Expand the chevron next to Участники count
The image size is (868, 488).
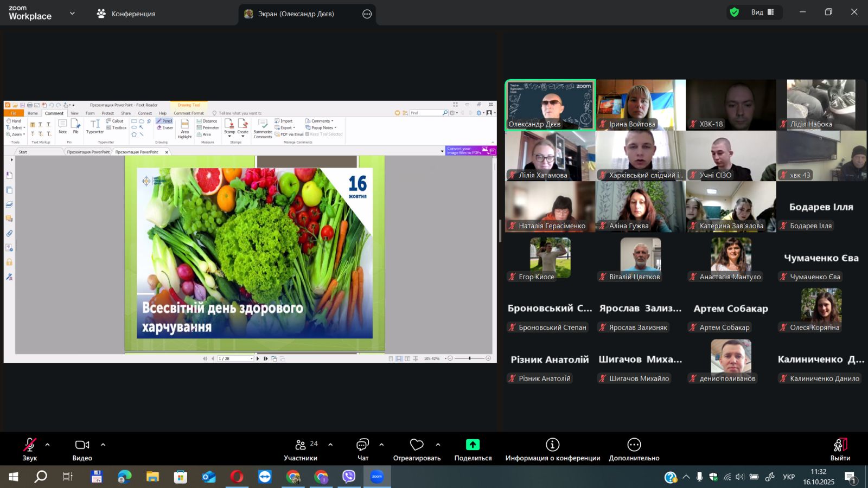tap(330, 445)
